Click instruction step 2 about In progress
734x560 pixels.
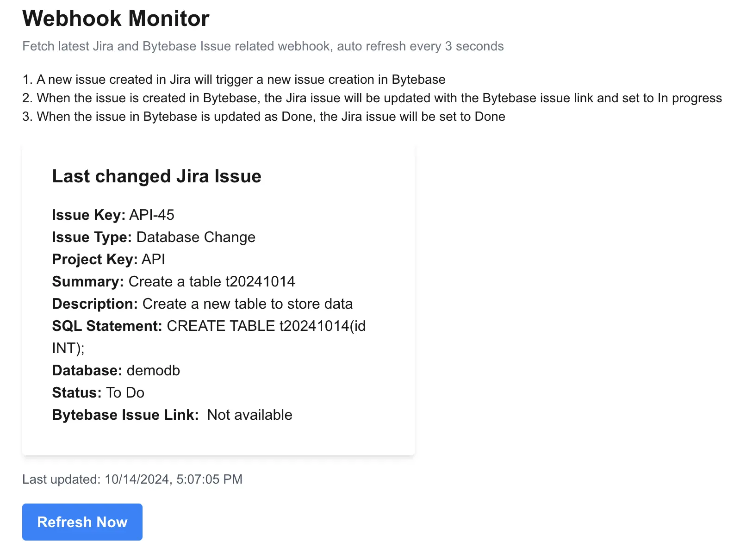click(372, 98)
